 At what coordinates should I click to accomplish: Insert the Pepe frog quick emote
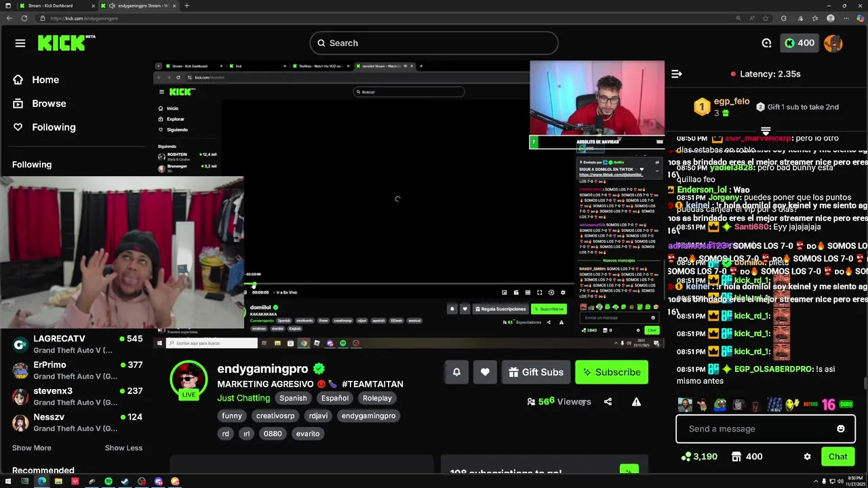tap(720, 405)
